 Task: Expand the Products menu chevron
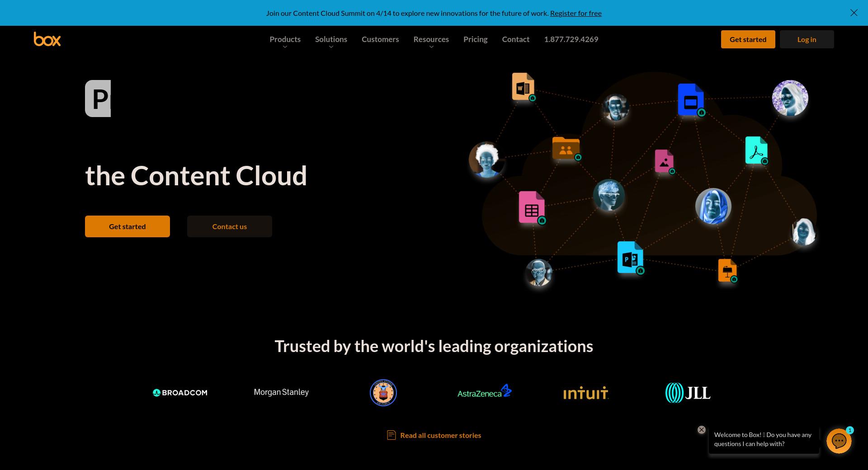pos(285,47)
